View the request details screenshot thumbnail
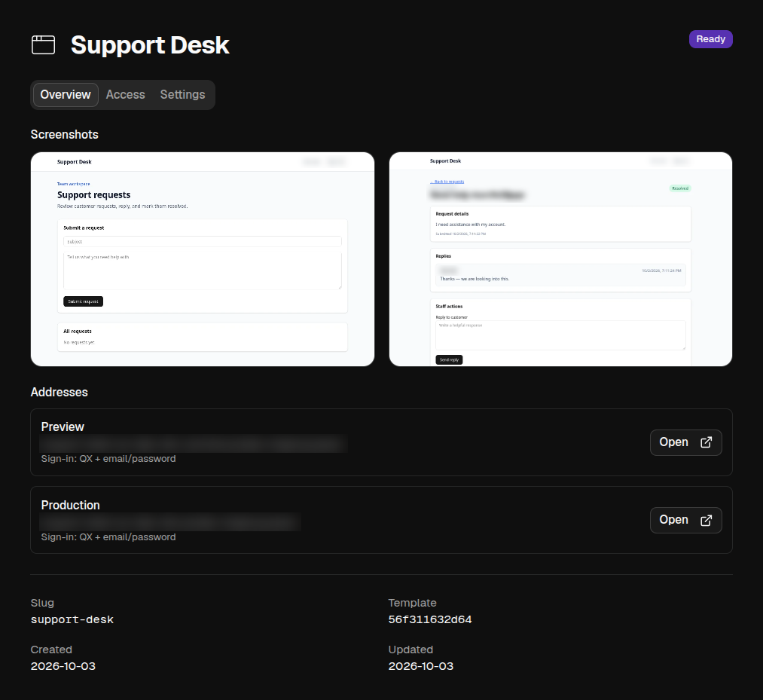 click(560, 259)
